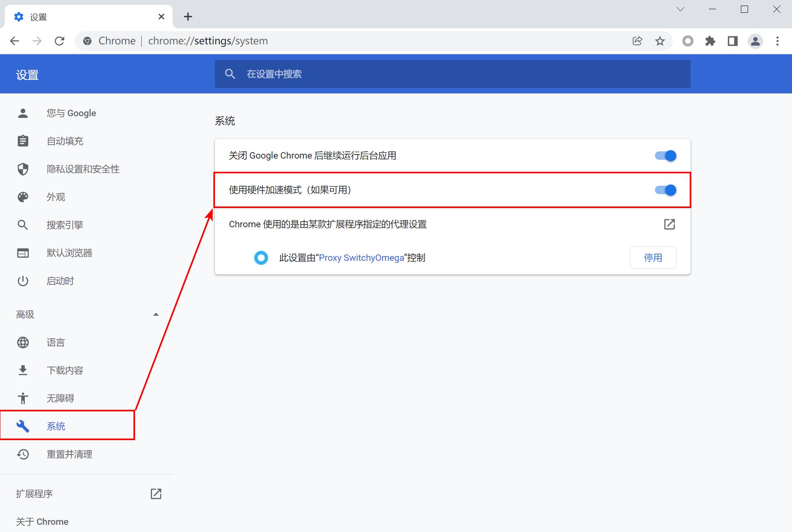Toggle 关闭 Google Chrome 后继续运行后台应用 switch

665,155
